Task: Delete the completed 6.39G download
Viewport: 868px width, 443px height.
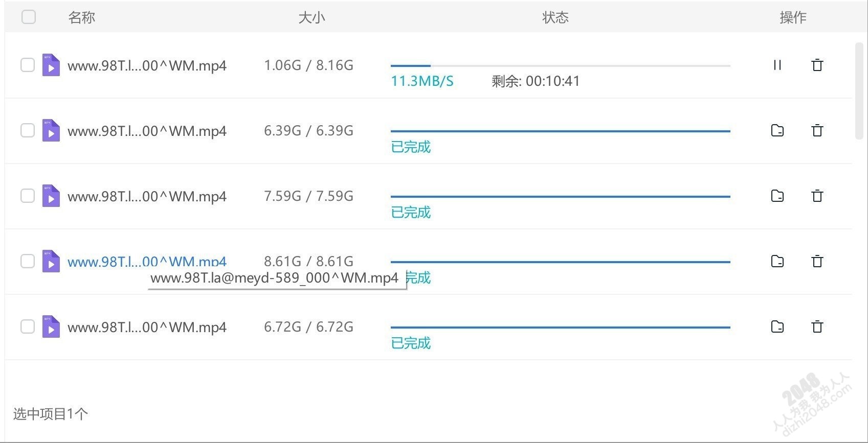Action: [x=817, y=130]
